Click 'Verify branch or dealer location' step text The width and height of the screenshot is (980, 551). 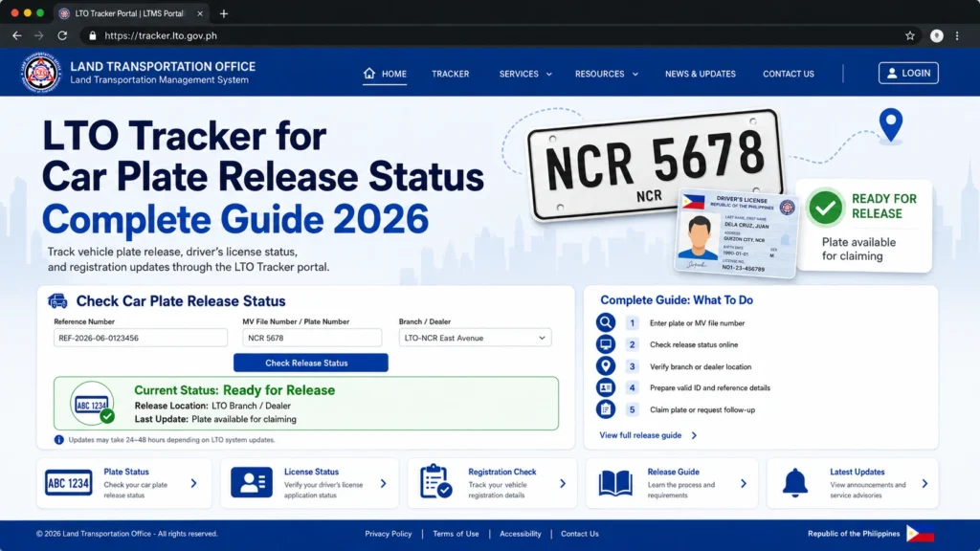coord(701,366)
